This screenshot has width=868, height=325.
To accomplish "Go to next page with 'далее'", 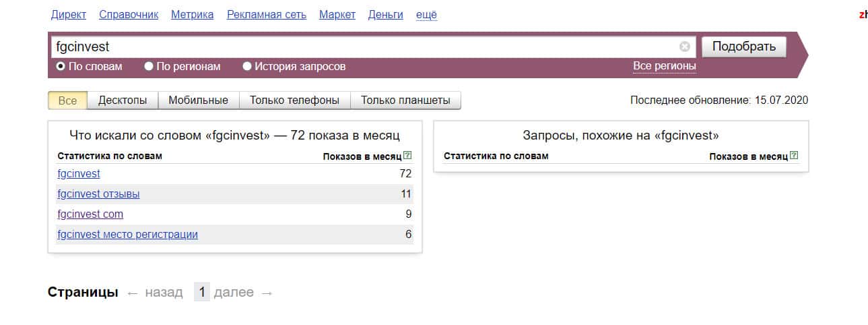I will pos(234,292).
